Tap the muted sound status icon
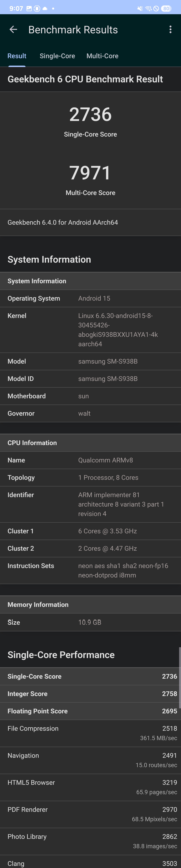181x868 pixels. point(140,8)
